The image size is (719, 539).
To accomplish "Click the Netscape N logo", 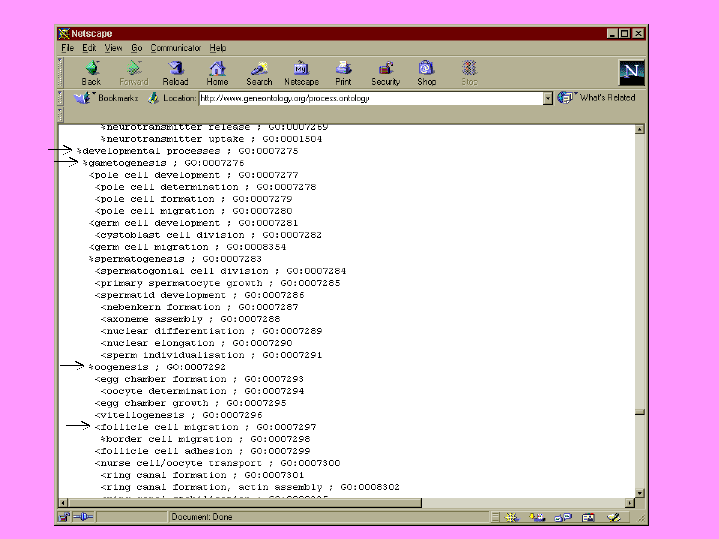I will point(632,72).
